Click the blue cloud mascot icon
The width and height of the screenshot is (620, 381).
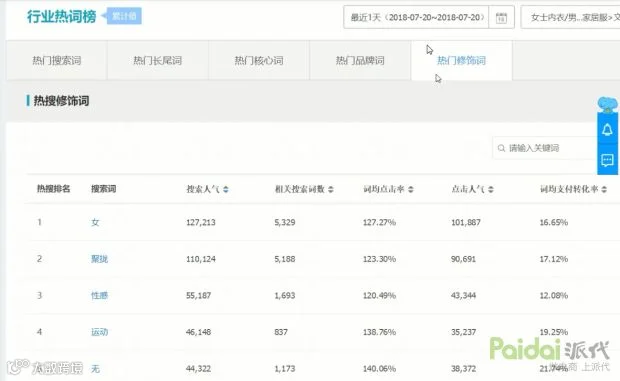[608, 104]
